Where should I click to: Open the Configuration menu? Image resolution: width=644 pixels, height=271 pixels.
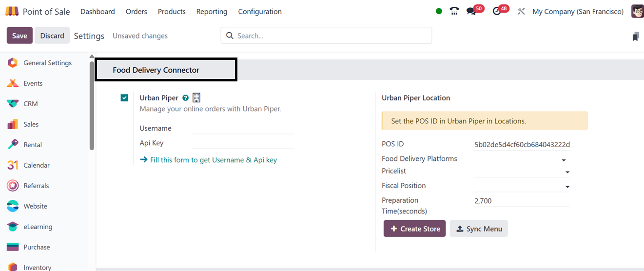(260, 11)
